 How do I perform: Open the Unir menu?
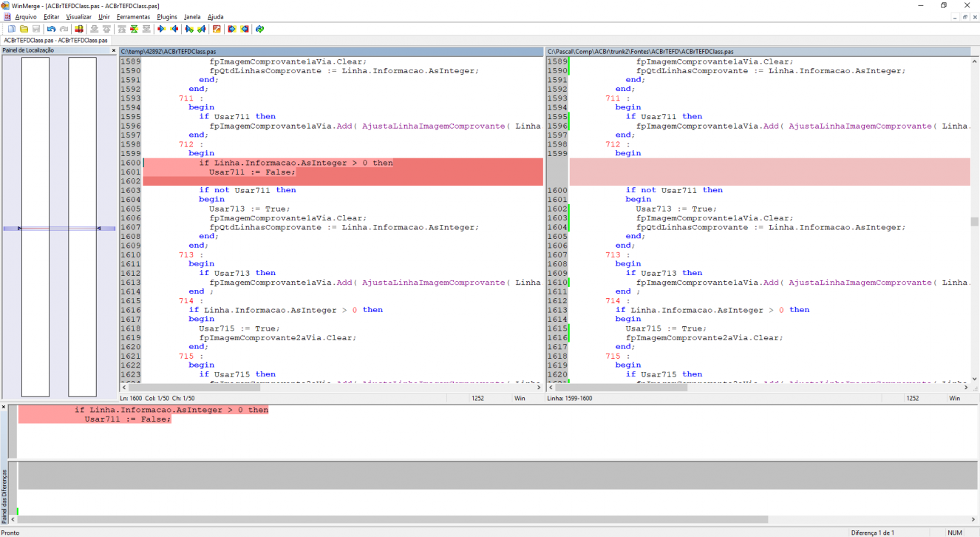pos(104,16)
